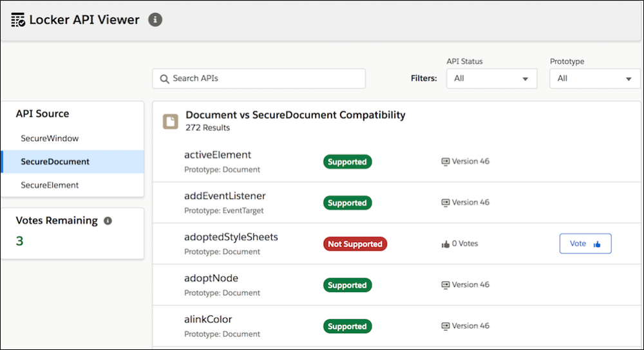Click the addEventListener API name

pyautogui.click(x=225, y=196)
